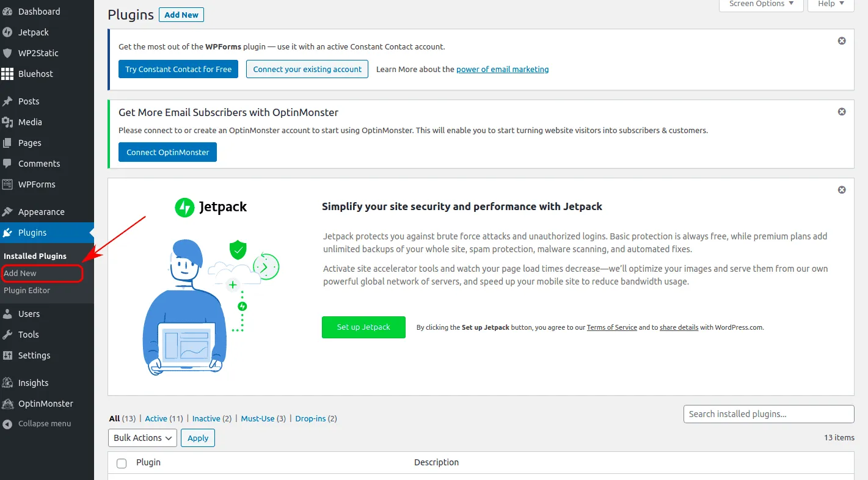Open the power of email marketing link

502,70
